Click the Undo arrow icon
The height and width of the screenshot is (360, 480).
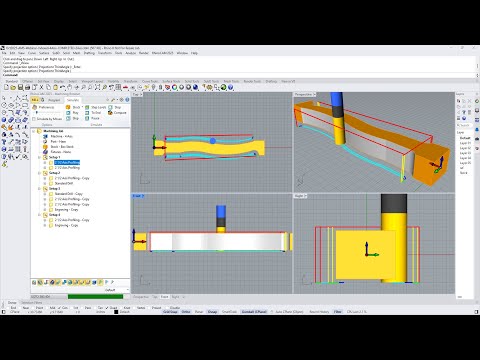coord(62,87)
